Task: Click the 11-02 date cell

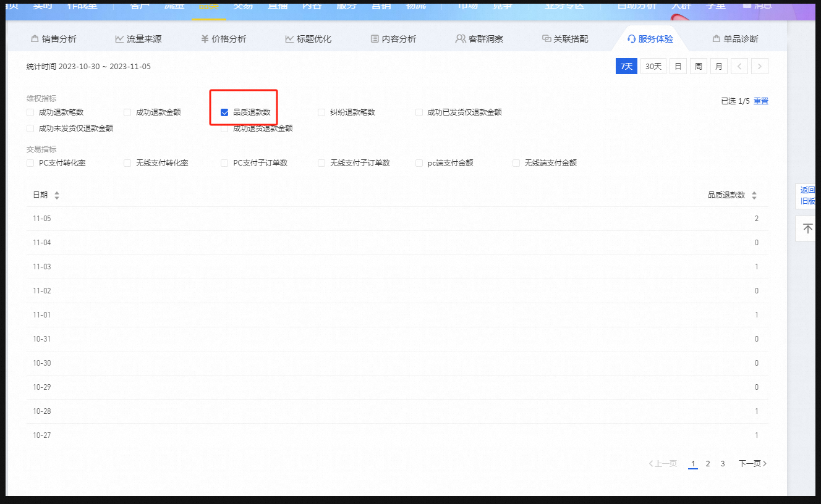Action: 42,291
